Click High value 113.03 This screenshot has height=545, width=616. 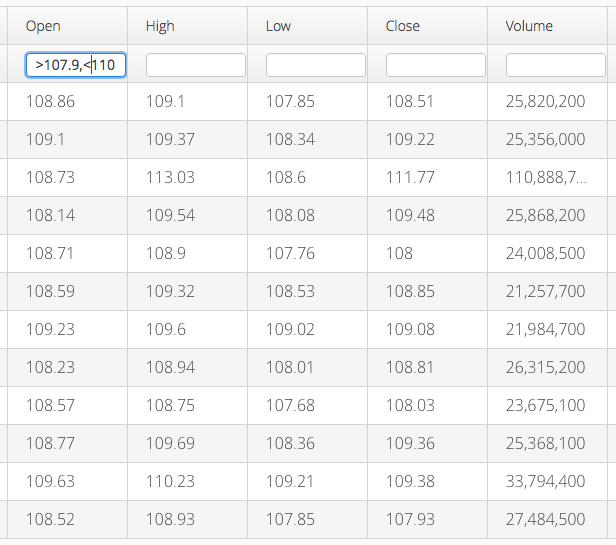tap(170, 177)
